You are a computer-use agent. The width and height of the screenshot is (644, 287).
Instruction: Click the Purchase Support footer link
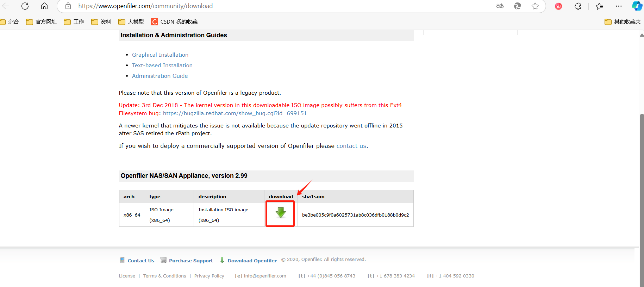tap(191, 261)
